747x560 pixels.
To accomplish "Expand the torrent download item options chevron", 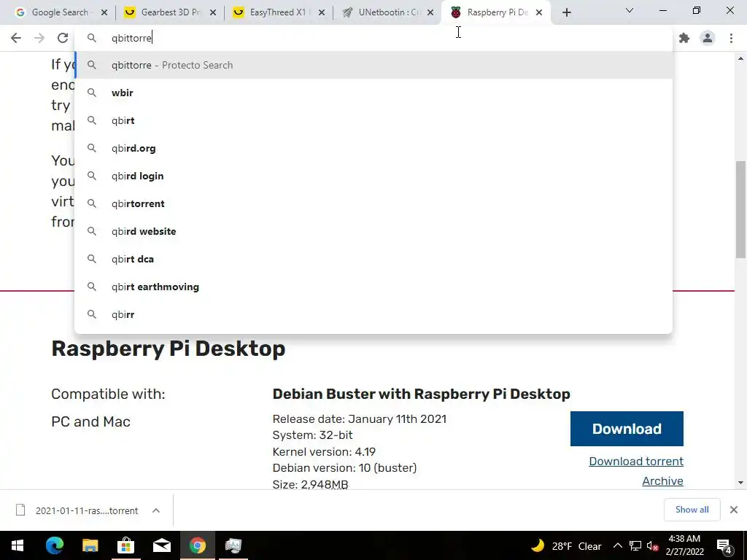I will coord(156,510).
